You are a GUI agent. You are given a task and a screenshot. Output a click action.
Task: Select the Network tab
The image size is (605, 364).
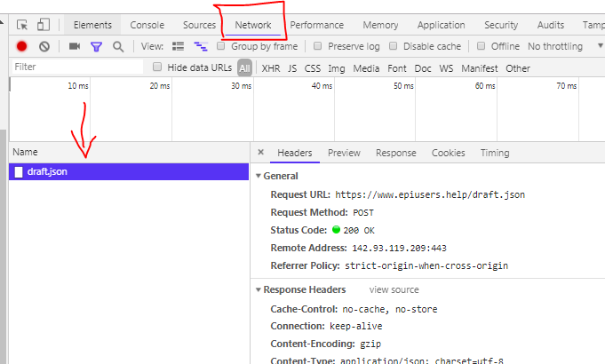[253, 25]
